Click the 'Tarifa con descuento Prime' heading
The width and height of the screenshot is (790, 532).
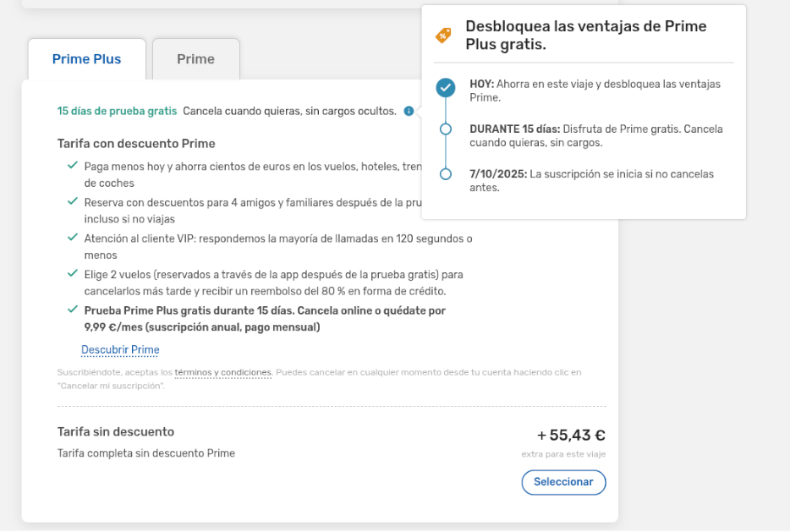click(136, 144)
